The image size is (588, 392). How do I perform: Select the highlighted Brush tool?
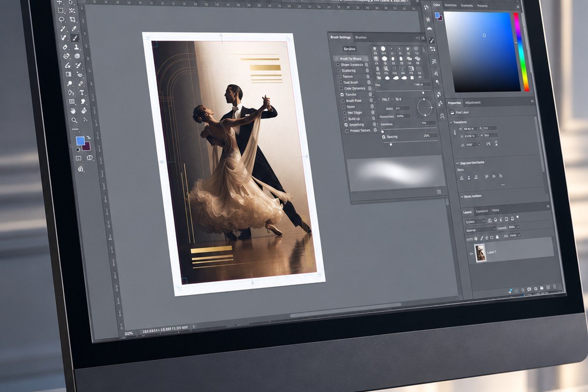coord(75,38)
